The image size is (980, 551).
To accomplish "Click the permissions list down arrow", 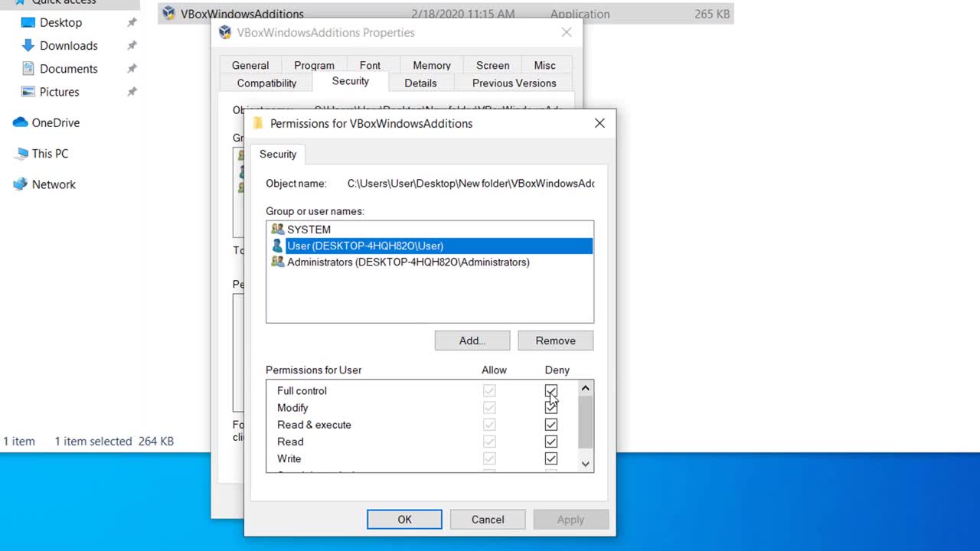I will (586, 464).
